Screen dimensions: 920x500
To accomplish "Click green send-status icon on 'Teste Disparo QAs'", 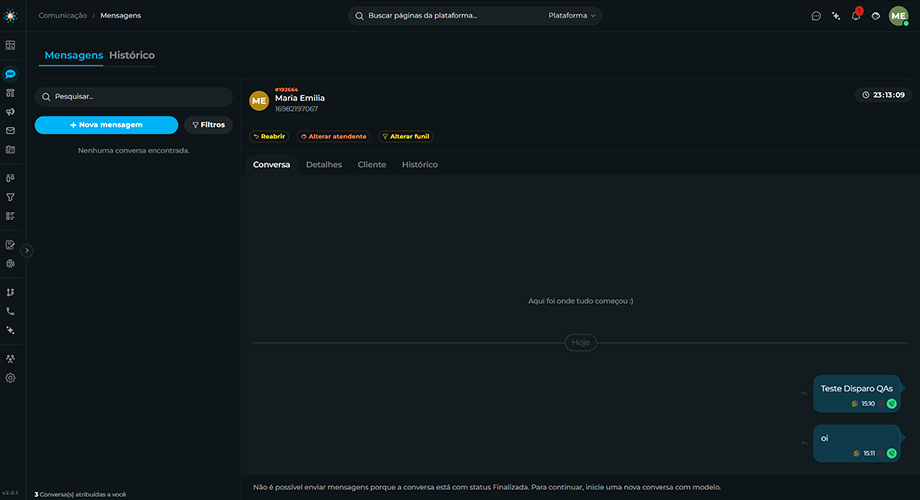I will [x=892, y=404].
